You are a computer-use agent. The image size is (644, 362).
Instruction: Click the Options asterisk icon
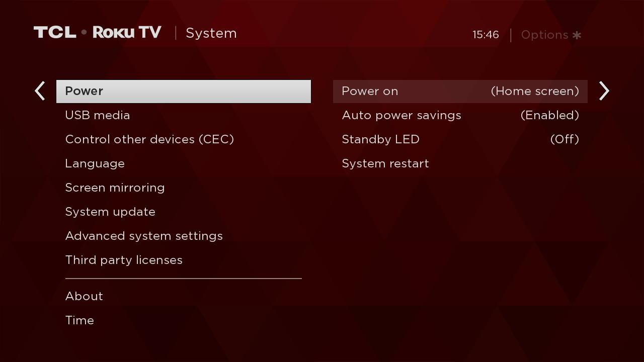(577, 35)
